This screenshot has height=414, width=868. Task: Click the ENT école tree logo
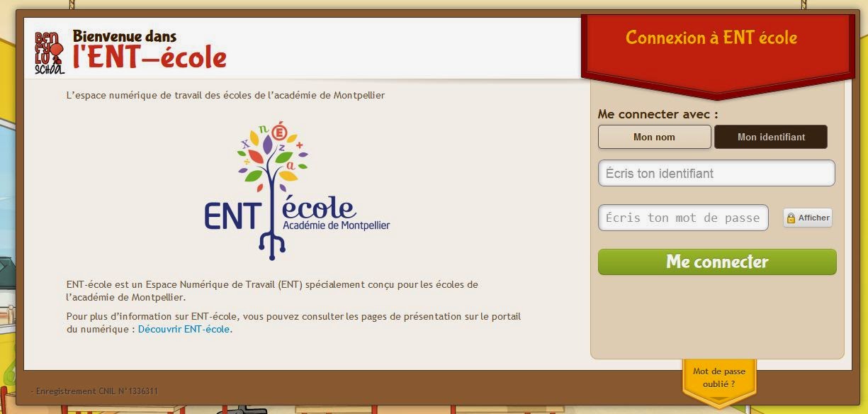click(x=297, y=190)
